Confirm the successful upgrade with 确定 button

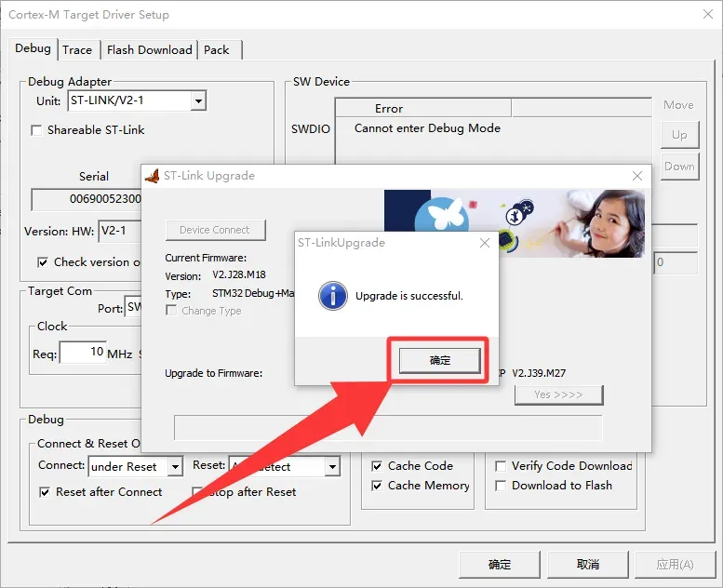click(x=440, y=360)
